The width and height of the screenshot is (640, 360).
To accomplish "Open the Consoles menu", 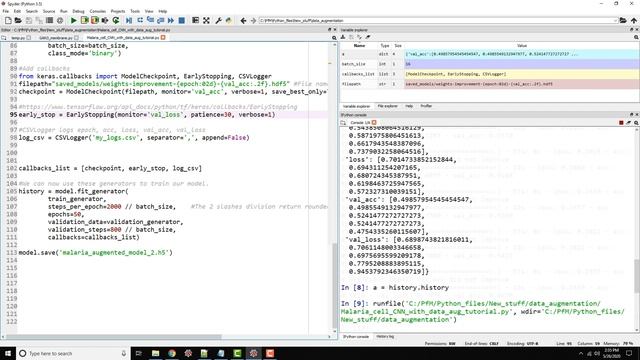I will (x=98, y=11).
